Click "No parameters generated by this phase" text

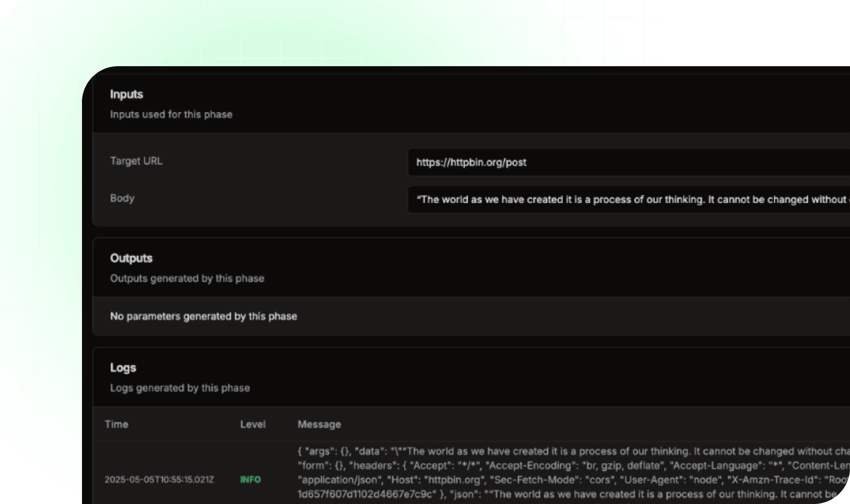(x=203, y=316)
